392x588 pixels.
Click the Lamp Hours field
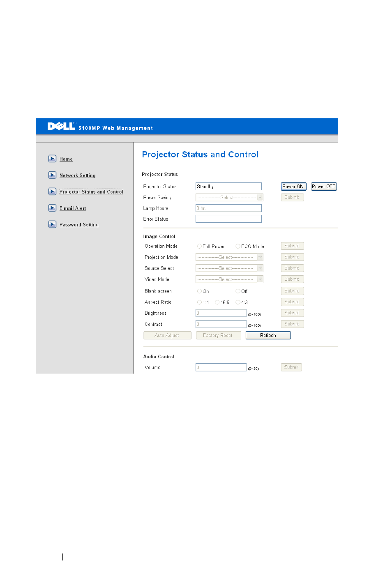tap(228, 208)
